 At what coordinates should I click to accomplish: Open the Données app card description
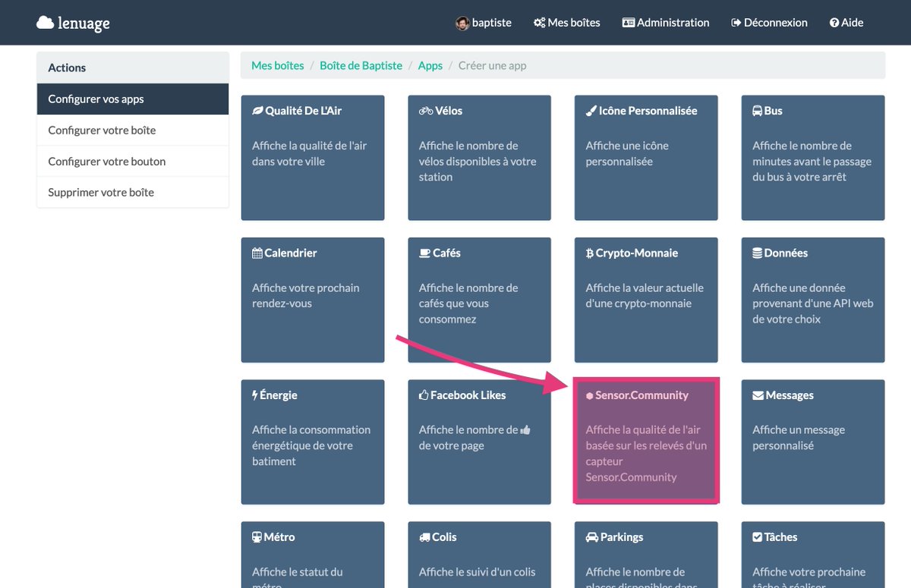[813, 303]
